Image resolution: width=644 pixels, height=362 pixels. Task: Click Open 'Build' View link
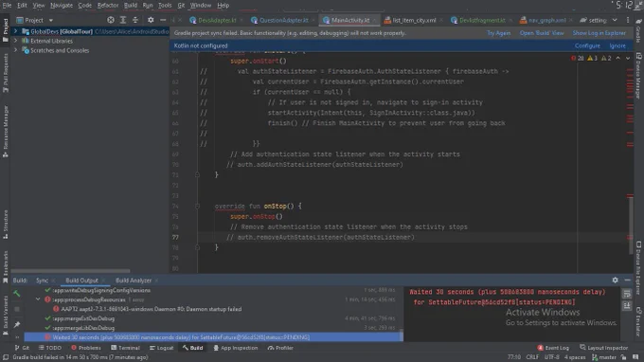pyautogui.click(x=542, y=33)
